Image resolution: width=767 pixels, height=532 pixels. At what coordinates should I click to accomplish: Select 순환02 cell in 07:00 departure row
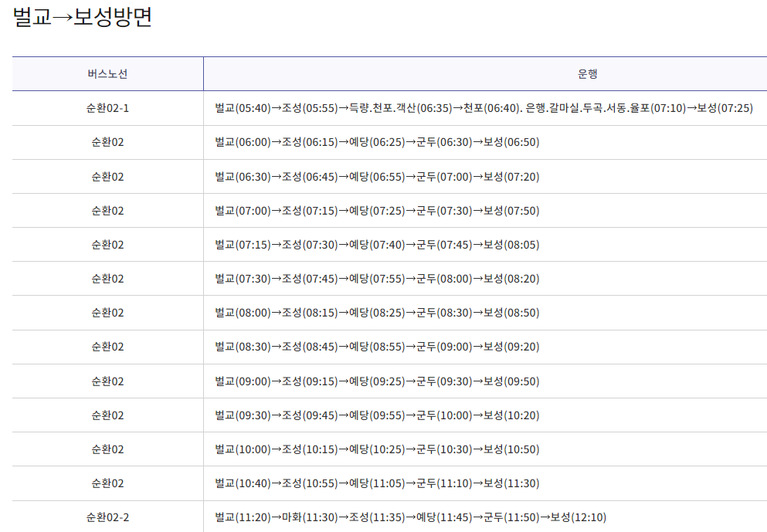point(107,211)
